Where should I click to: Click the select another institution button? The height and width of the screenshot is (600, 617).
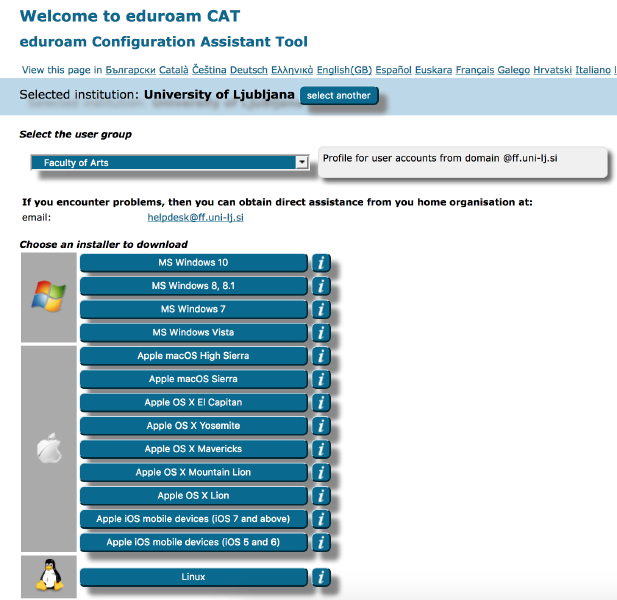(x=339, y=96)
